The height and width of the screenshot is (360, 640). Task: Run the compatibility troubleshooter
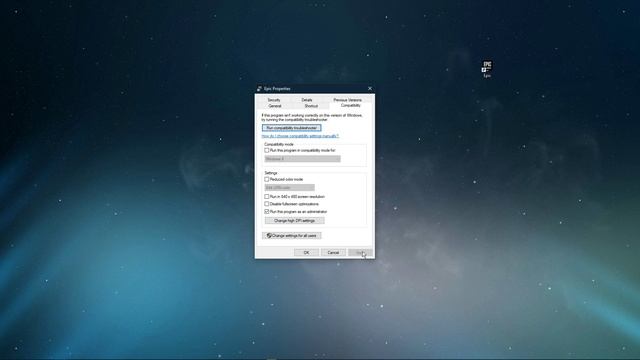[291, 128]
